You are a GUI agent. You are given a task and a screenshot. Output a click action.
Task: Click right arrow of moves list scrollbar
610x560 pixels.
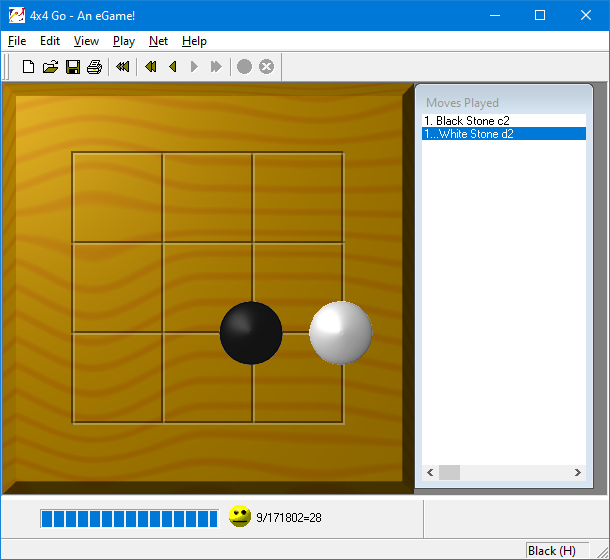(578, 472)
